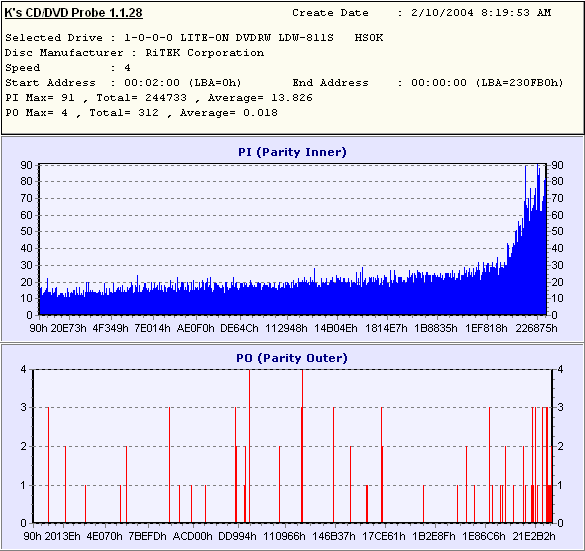The width and height of the screenshot is (585, 551).
Task: Click the Speed : 4 line
Action: tap(68, 68)
